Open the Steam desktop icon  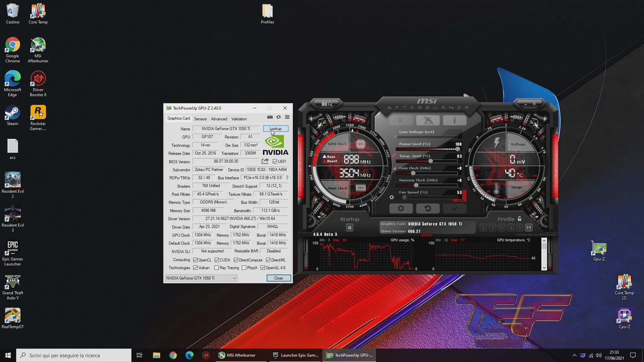[13, 116]
